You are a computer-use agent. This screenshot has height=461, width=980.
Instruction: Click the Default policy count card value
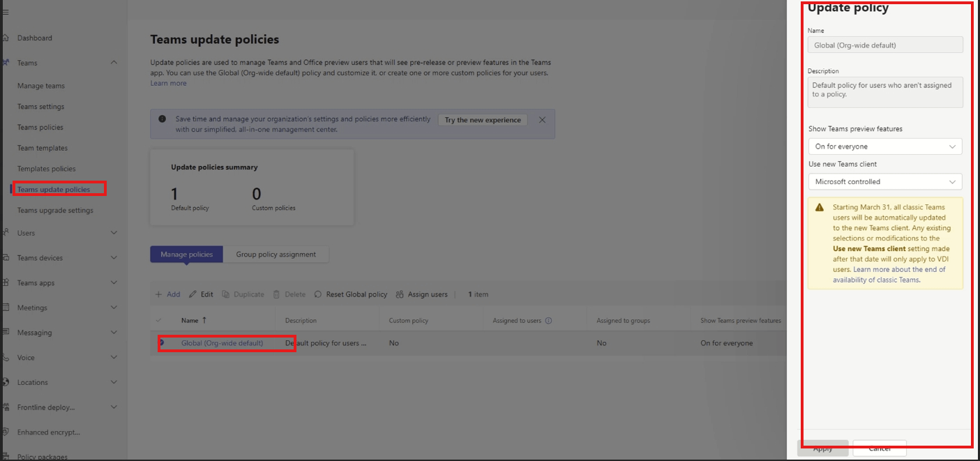tap(175, 193)
